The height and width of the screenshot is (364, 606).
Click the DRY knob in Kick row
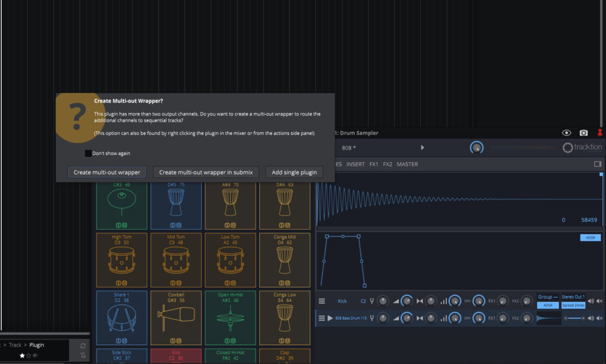478,301
